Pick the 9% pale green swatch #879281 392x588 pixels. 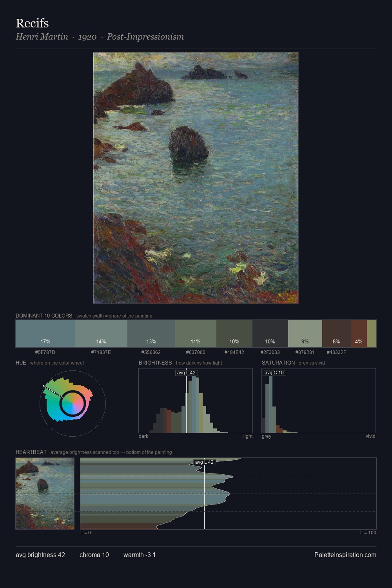[305, 334]
